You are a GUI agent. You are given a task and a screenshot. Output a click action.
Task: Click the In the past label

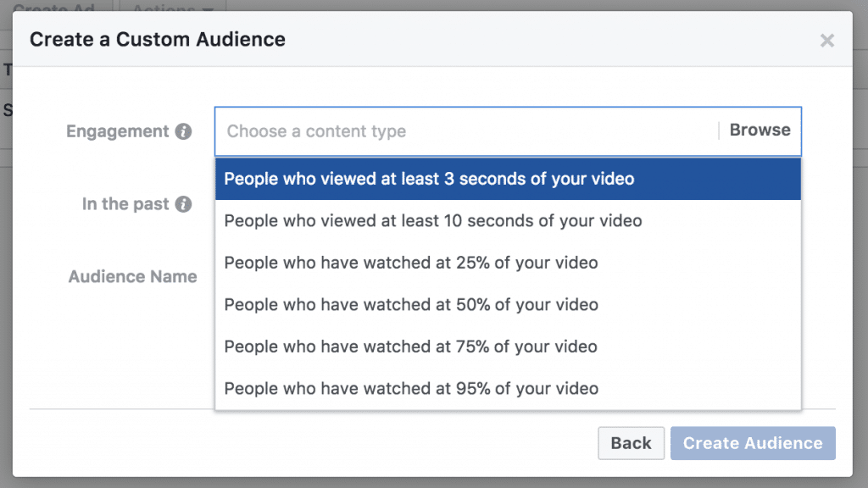pyautogui.click(x=125, y=204)
